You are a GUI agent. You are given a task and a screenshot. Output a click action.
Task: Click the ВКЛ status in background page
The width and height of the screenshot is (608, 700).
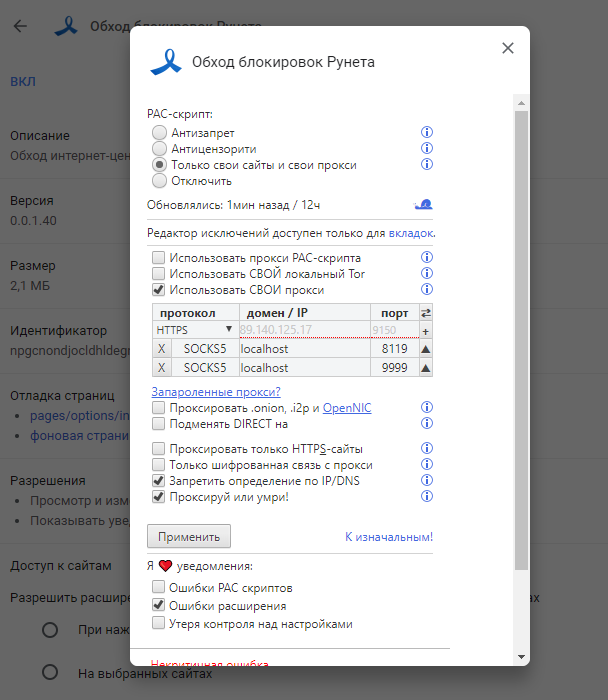[23, 82]
